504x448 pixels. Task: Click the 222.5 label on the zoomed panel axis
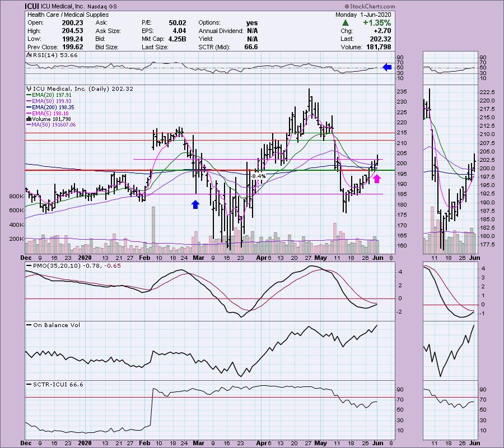click(x=487, y=92)
